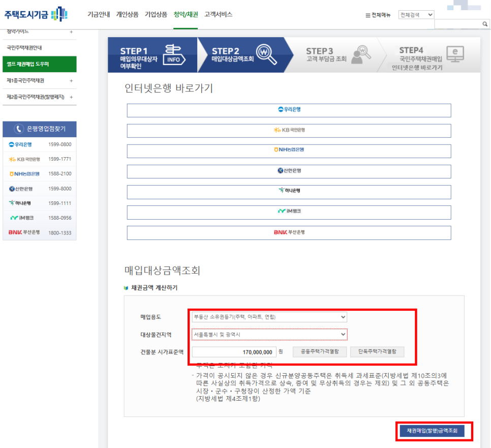Go to 우리은행 internet banking link

point(289,110)
